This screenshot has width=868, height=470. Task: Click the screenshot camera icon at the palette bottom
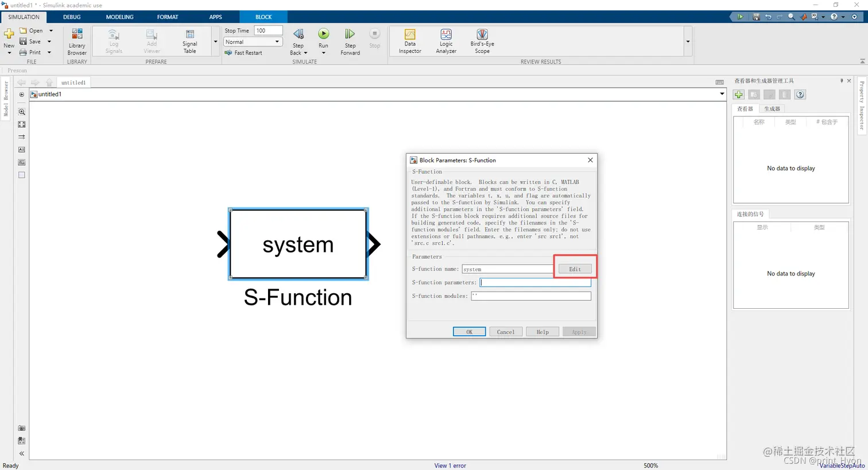[x=22, y=428]
